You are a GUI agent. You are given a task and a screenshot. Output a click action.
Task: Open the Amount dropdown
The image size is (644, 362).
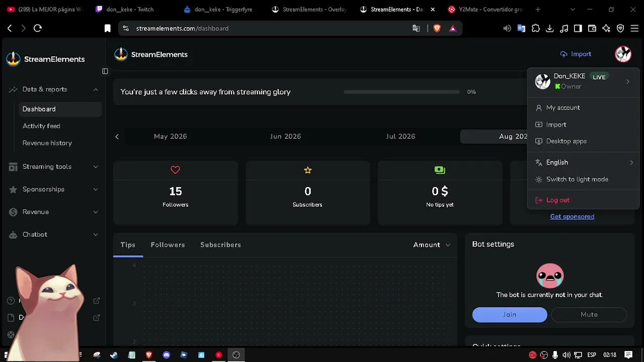(432, 245)
